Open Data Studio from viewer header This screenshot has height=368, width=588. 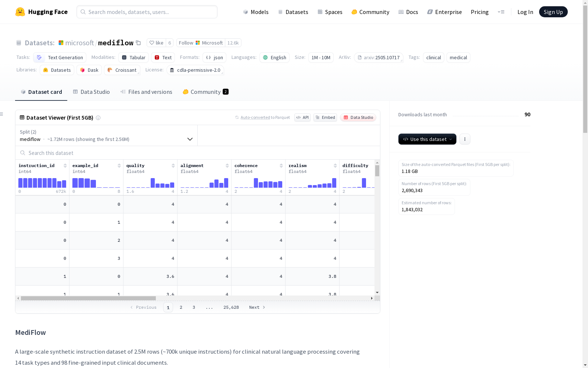(x=358, y=117)
